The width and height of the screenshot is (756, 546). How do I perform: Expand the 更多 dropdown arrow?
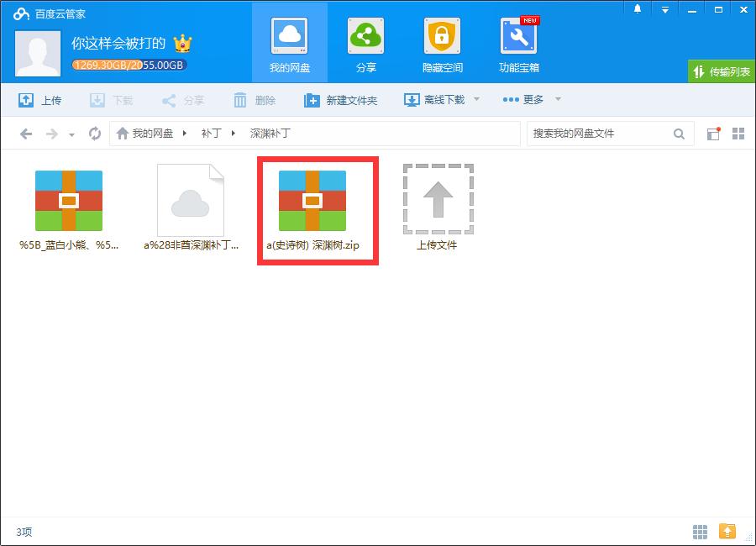558,99
